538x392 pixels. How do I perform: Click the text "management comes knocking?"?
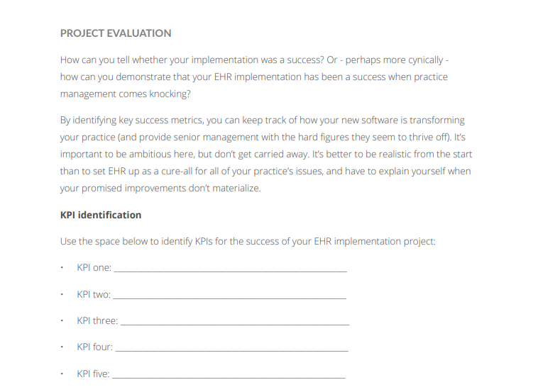pos(125,94)
